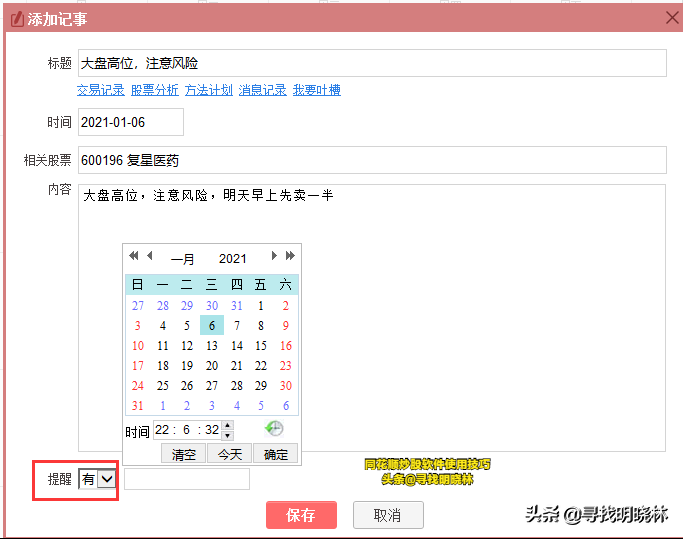Image resolution: width=683 pixels, height=539 pixels.
Task: Select day 10 in the calendar
Action: 138,346
